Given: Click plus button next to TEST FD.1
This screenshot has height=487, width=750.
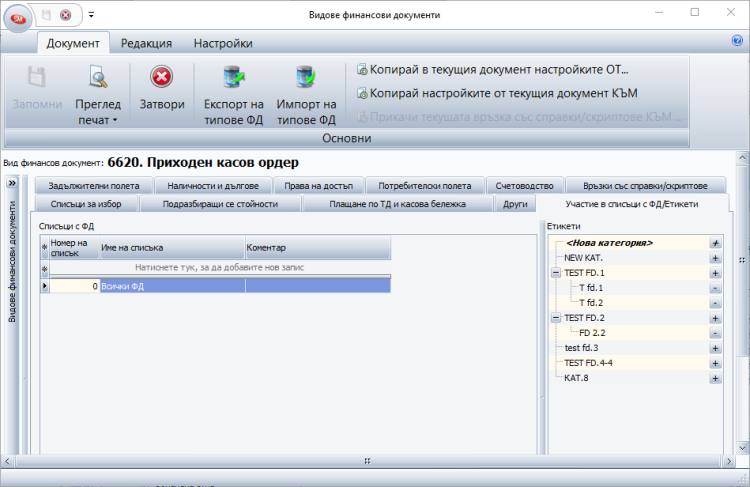Looking at the screenshot, I should coord(715,273).
